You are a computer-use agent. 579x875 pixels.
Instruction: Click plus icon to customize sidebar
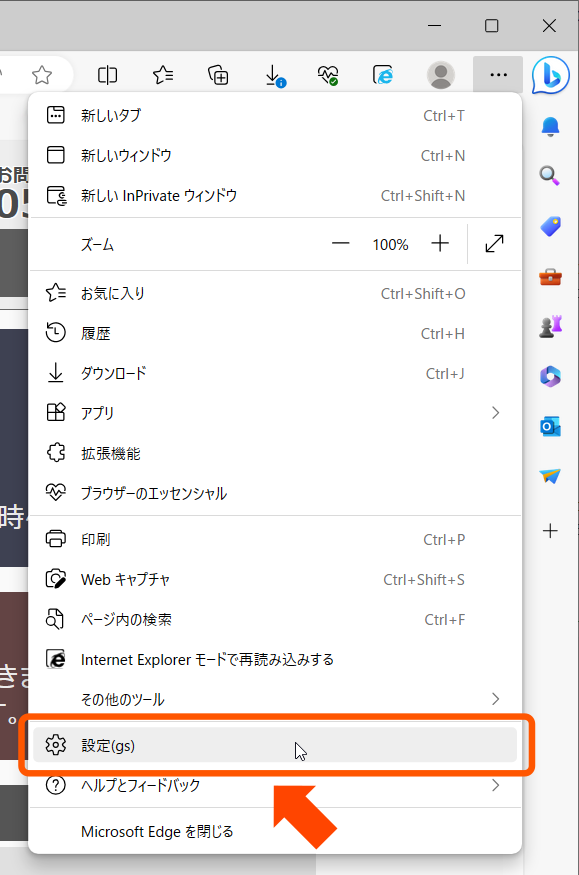coord(551,531)
